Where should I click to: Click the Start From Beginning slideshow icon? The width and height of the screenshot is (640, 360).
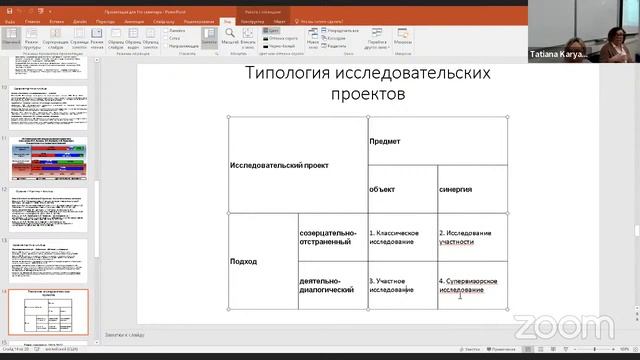[40, 11]
